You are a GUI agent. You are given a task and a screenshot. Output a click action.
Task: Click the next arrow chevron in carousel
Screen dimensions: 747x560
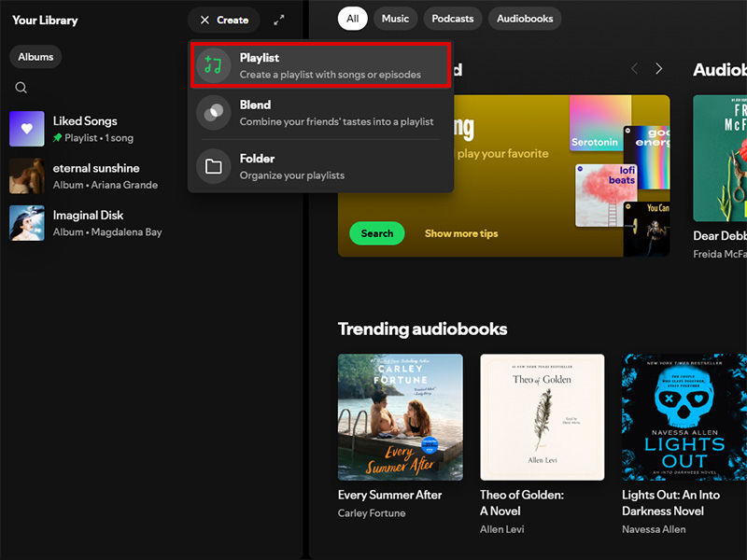tap(659, 68)
